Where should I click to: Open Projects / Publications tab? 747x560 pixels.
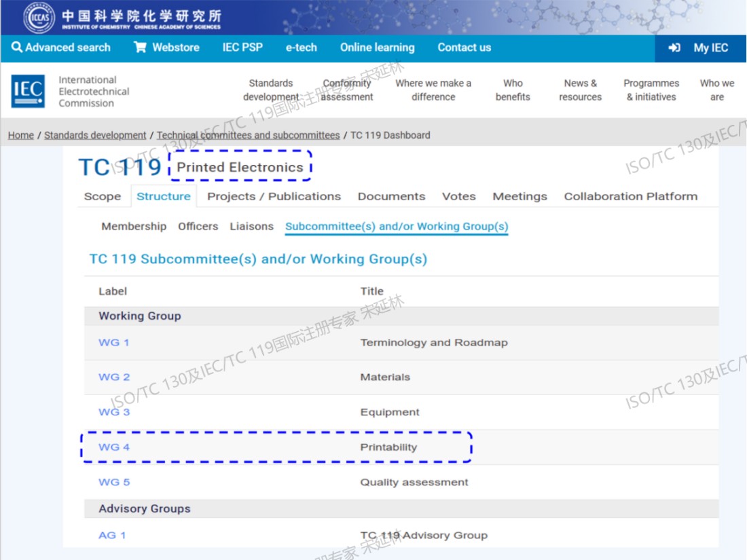point(274,196)
